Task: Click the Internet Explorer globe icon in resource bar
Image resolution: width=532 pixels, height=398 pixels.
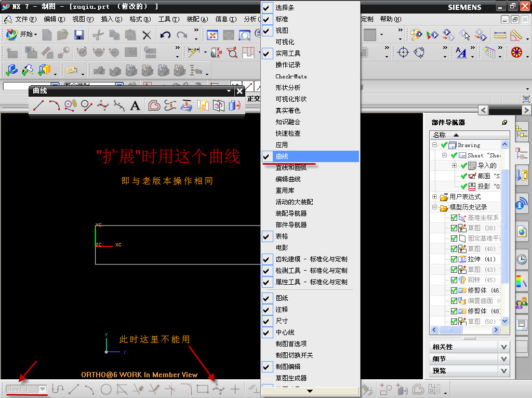Action: click(522, 232)
